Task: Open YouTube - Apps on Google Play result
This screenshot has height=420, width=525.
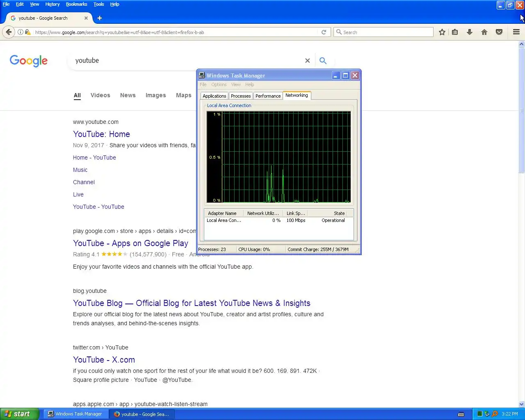Action: pyautogui.click(x=130, y=243)
